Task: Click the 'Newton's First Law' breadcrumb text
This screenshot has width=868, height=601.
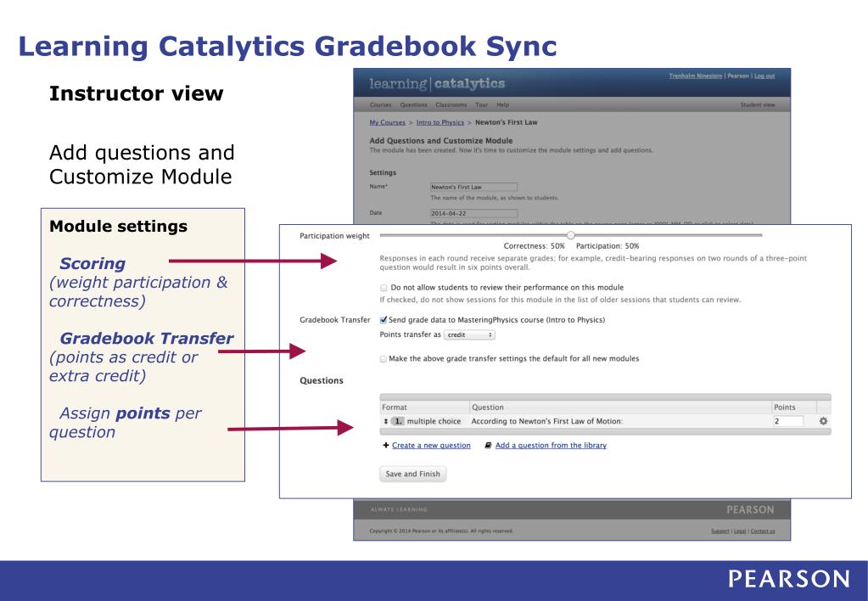Action: [506, 122]
